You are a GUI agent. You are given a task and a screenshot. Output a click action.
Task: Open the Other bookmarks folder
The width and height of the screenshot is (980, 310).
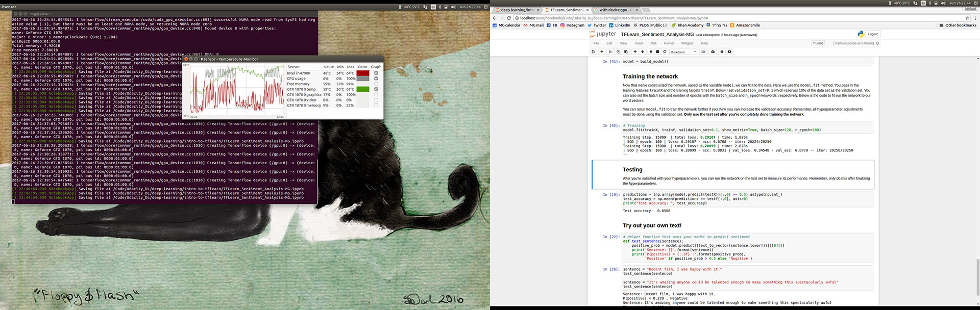pyautogui.click(x=958, y=25)
